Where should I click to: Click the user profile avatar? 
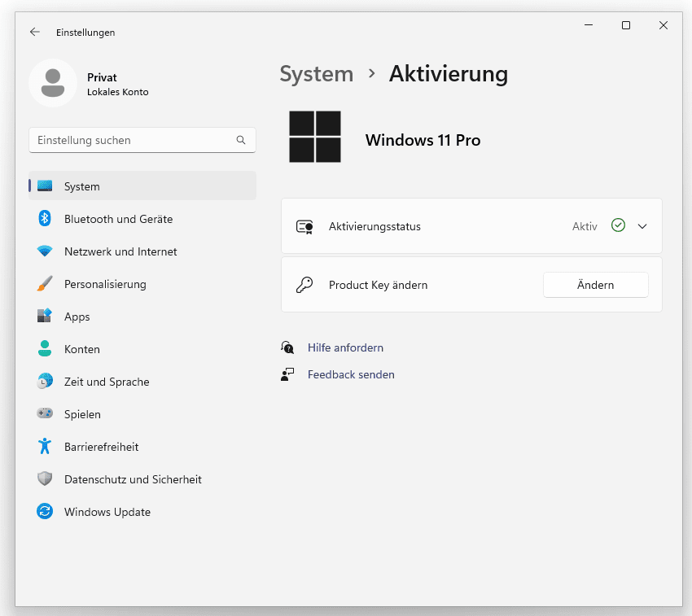tap(53, 83)
